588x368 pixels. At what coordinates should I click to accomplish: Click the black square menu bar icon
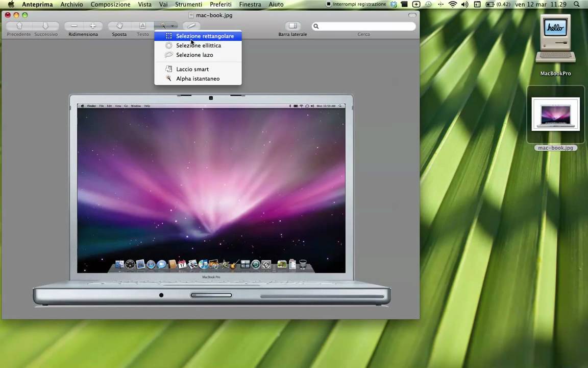click(x=404, y=5)
